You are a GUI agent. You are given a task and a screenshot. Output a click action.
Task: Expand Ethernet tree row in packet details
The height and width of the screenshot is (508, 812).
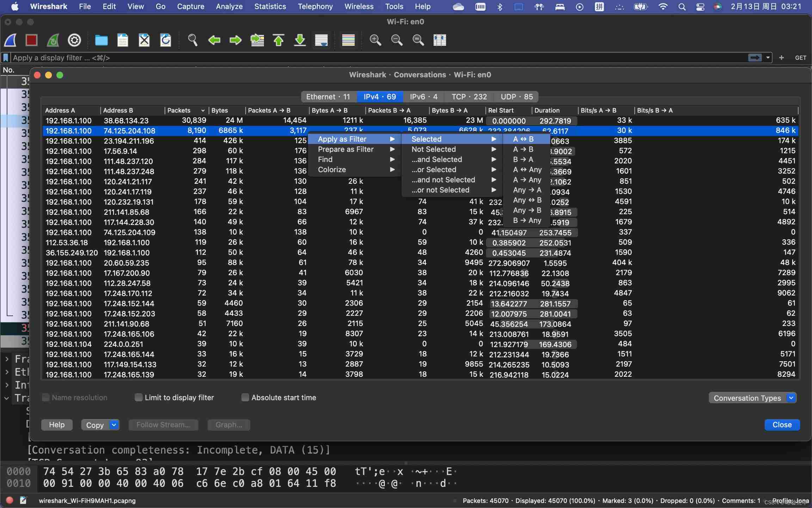[7, 372]
